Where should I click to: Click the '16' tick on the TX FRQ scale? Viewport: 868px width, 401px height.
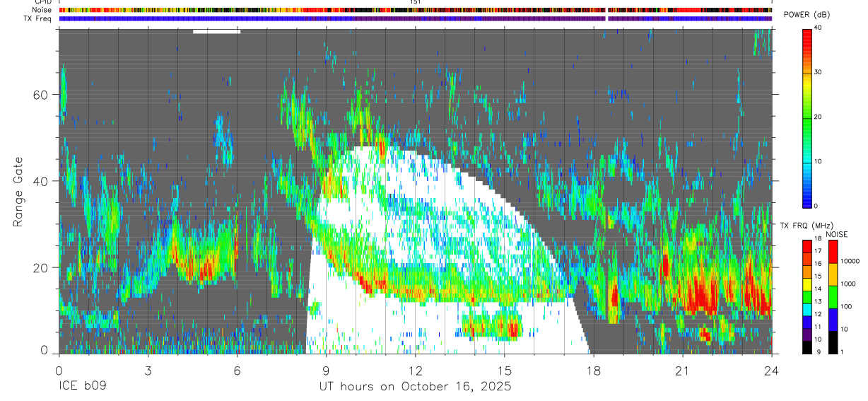click(817, 264)
